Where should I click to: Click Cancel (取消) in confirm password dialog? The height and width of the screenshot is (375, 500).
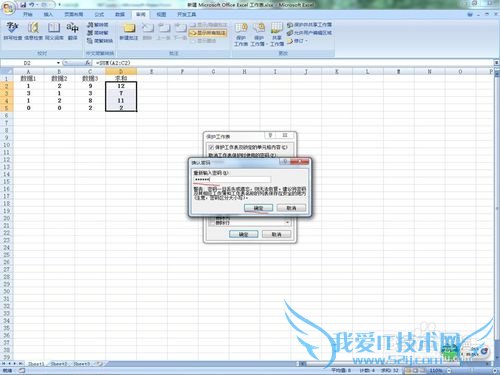click(291, 208)
